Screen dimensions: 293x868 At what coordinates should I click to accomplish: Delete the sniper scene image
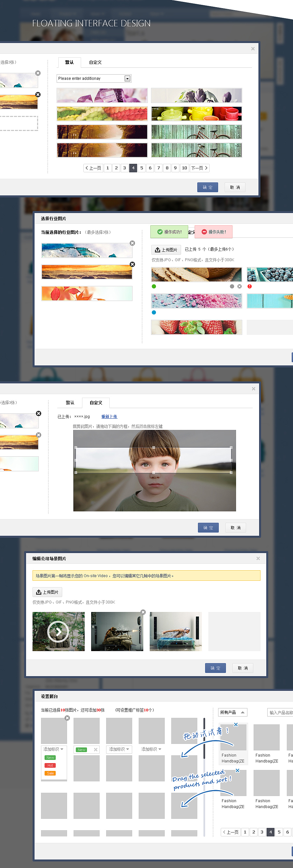[x=143, y=612]
